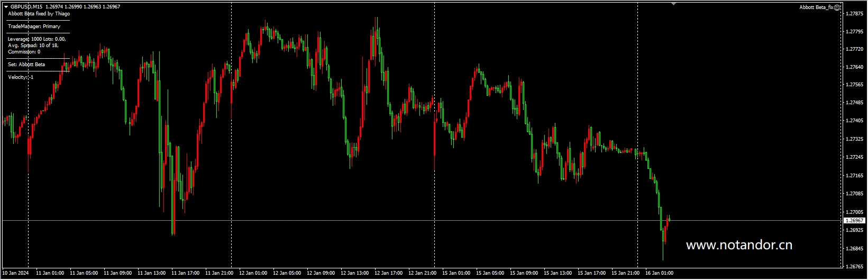Click price scale value 1.26765

click(855, 266)
